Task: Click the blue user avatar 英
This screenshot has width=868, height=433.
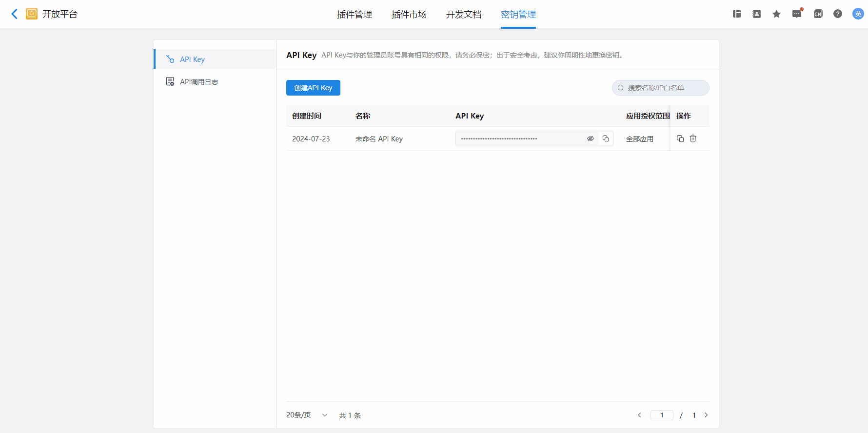Action: tap(858, 14)
